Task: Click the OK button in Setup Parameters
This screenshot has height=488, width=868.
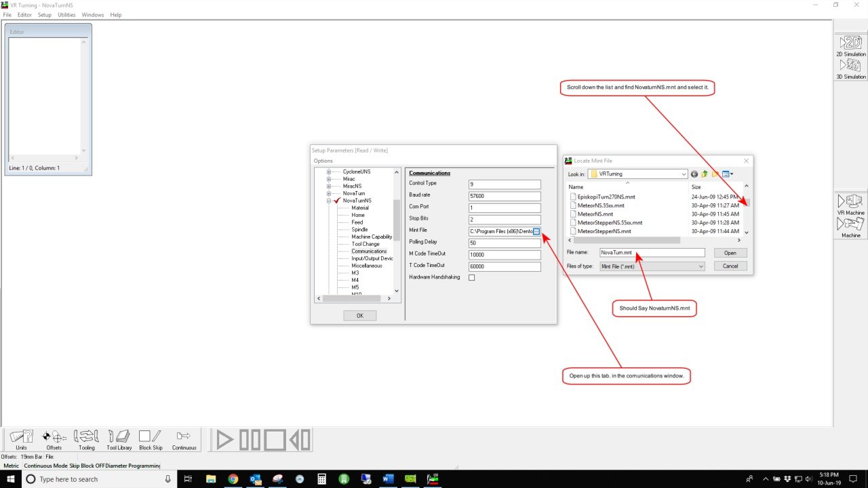Action: (359, 316)
